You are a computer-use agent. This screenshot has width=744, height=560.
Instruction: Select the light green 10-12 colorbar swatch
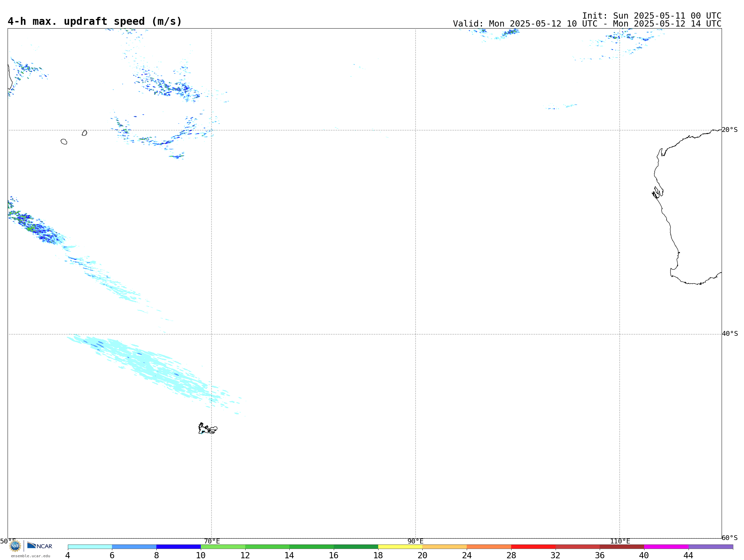click(223, 547)
